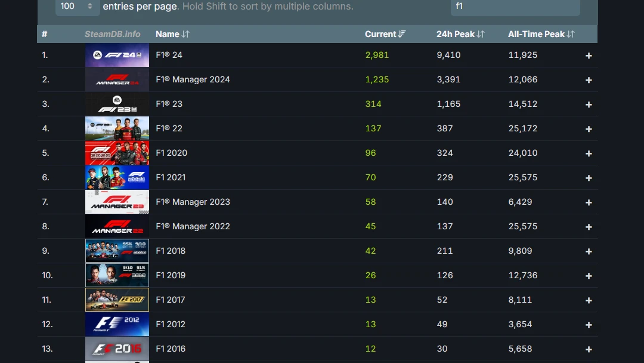Click the plus icon beside F1® 23

(x=589, y=104)
